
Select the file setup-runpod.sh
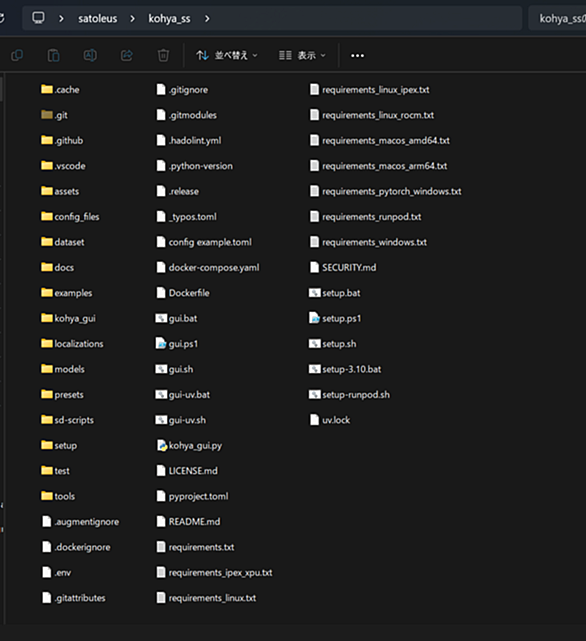[350, 394]
